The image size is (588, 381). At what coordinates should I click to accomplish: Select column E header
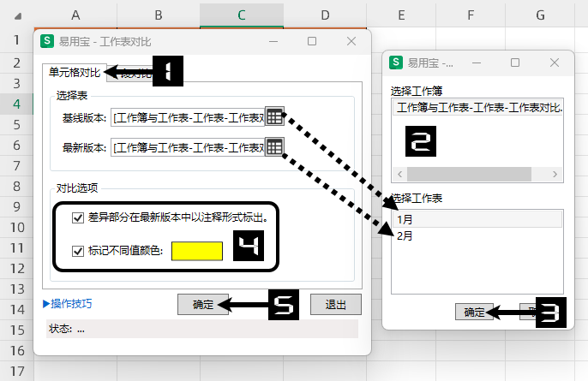[x=401, y=15]
